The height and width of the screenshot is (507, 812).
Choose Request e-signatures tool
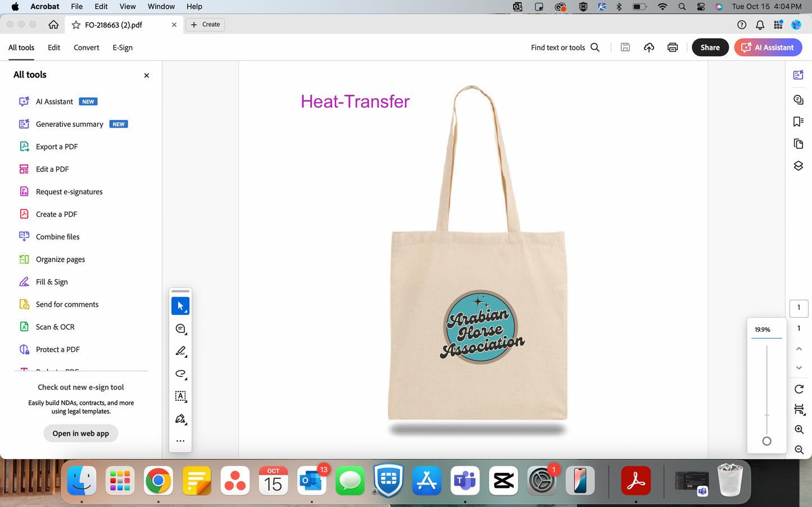click(x=61, y=191)
